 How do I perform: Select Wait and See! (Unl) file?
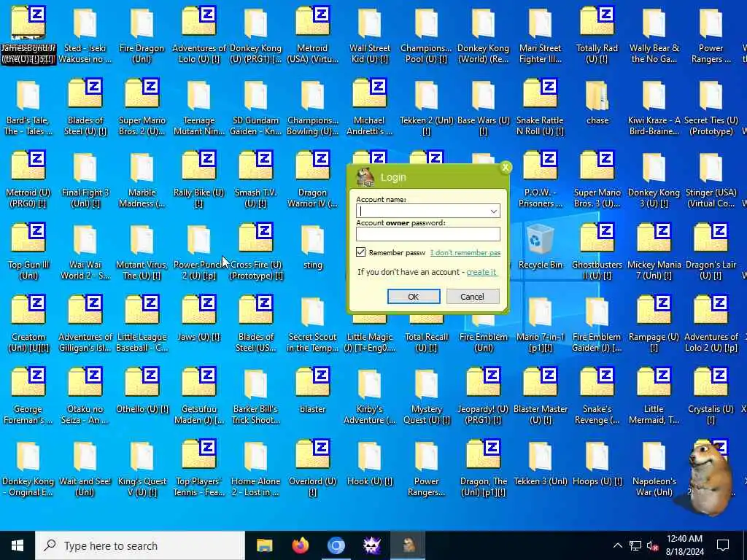pyautogui.click(x=85, y=467)
